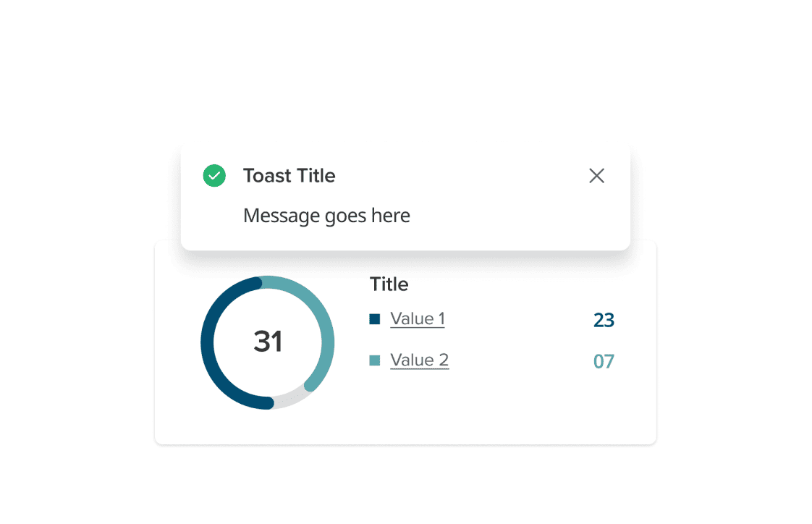Click the 'Message goes here' text
The width and height of the screenshot is (812, 524).
click(326, 216)
